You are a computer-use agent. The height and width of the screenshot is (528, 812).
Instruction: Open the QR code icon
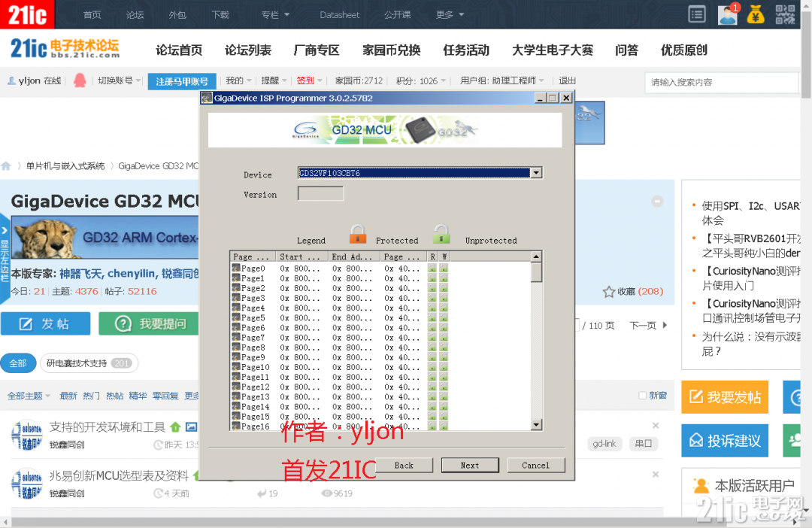[785, 14]
